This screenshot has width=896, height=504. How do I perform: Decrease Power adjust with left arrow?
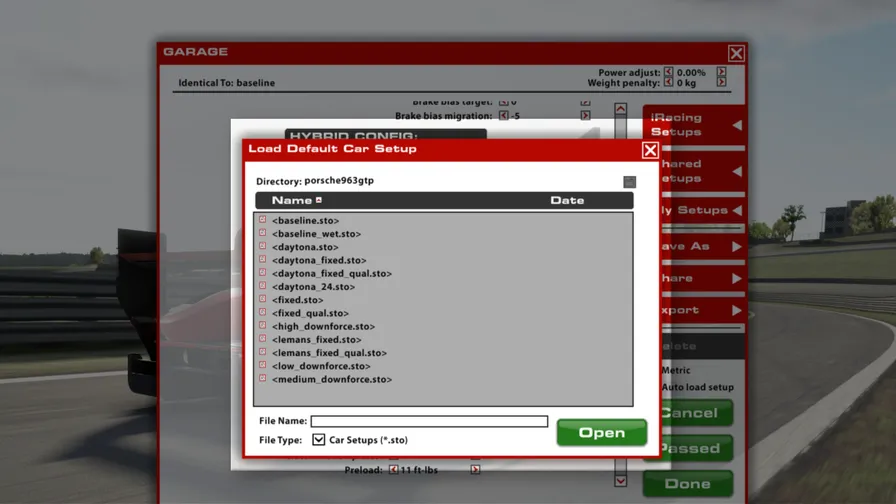coord(668,72)
